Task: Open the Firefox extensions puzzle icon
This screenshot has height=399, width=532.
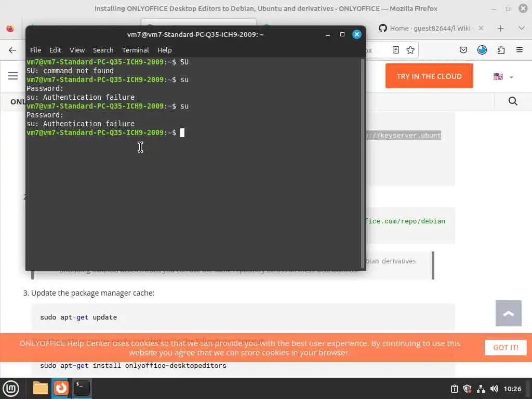Action: click(501, 50)
